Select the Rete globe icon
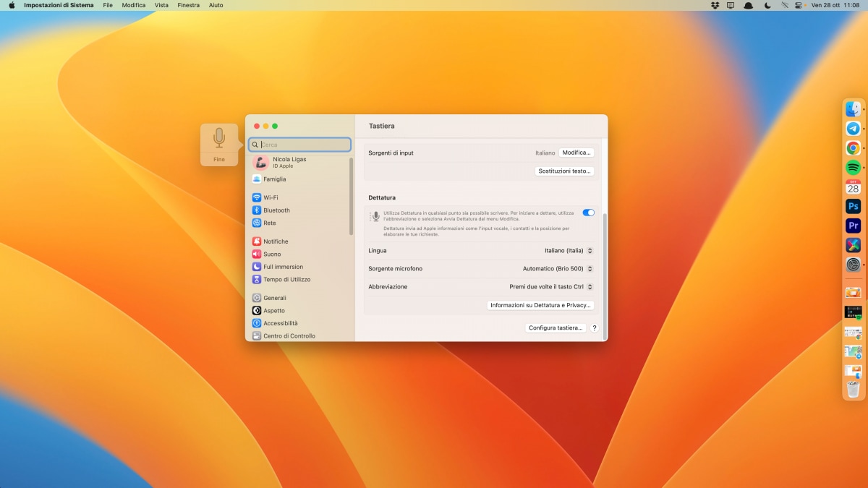The image size is (868, 488). (x=257, y=223)
